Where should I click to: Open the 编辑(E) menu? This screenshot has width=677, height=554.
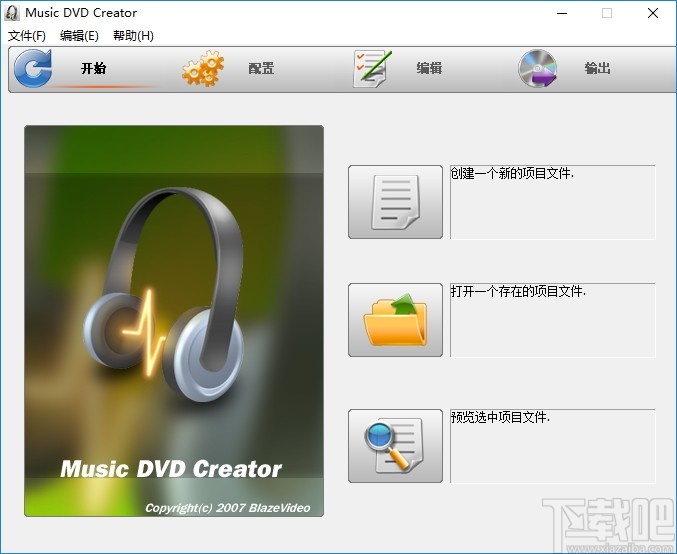79,36
